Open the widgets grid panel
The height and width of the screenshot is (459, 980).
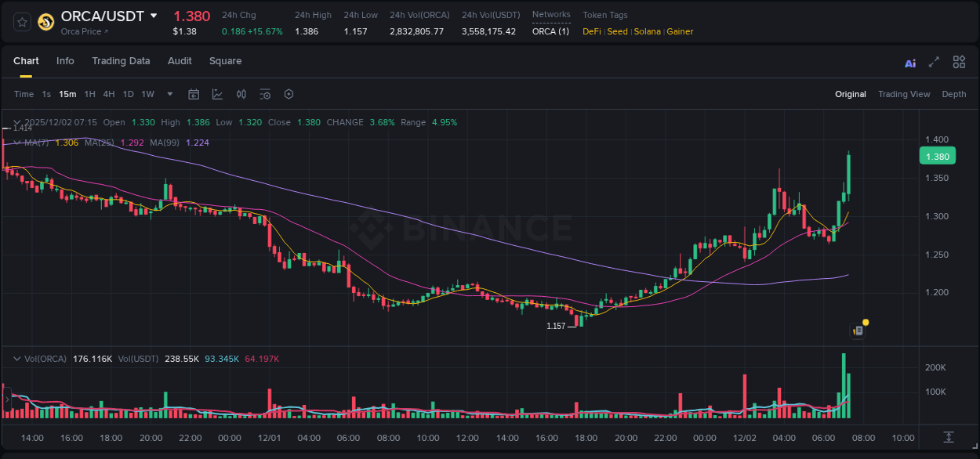click(x=959, y=62)
